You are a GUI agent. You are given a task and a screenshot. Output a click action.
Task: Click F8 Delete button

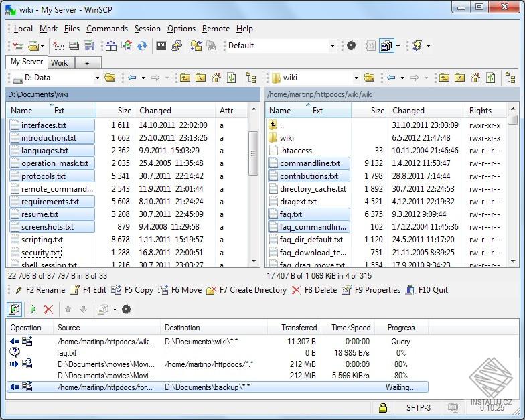315,290
